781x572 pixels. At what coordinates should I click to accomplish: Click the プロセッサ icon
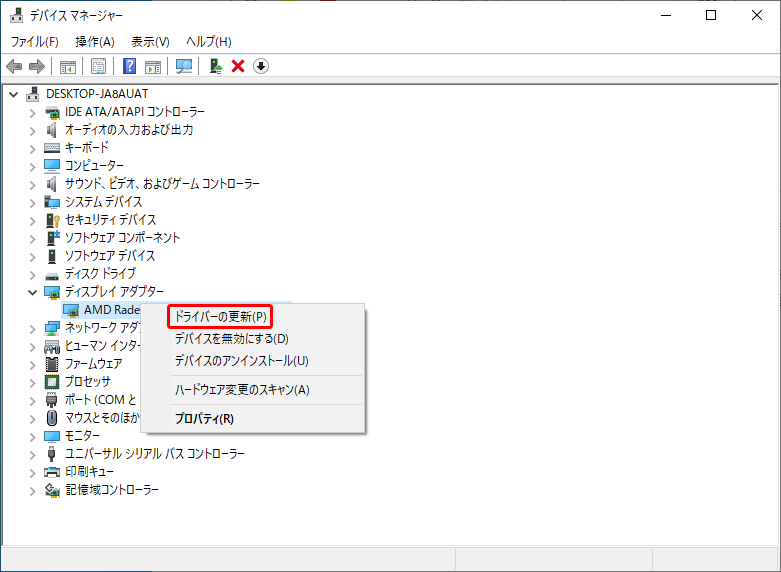[x=52, y=382]
